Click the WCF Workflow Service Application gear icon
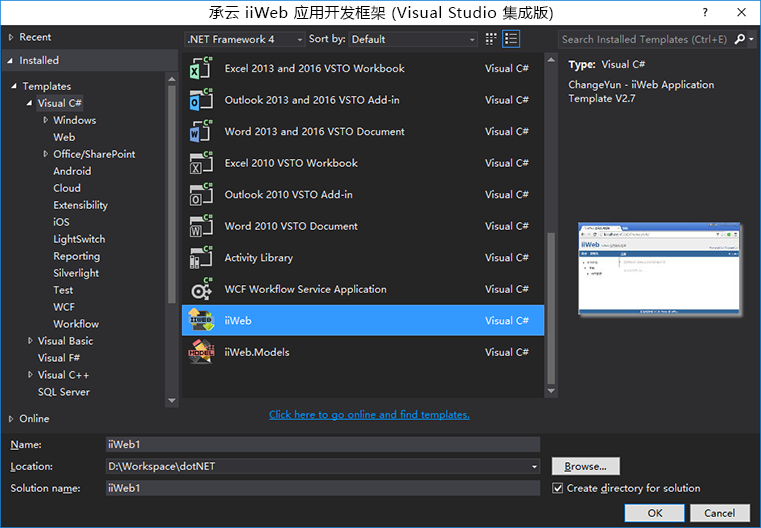The height and width of the screenshot is (528, 761). tap(201, 289)
